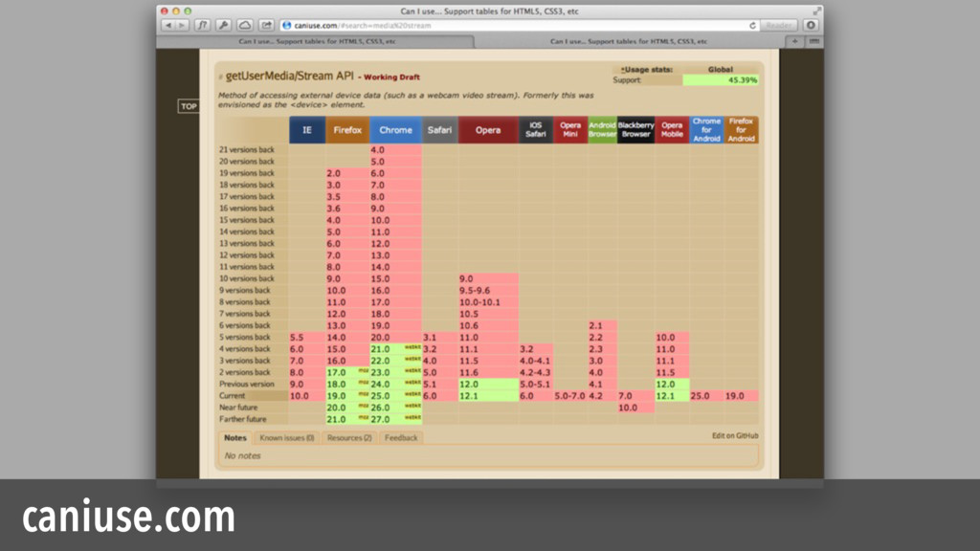Open the Resources (2) tab
The height and width of the screenshot is (551, 980).
(349, 438)
